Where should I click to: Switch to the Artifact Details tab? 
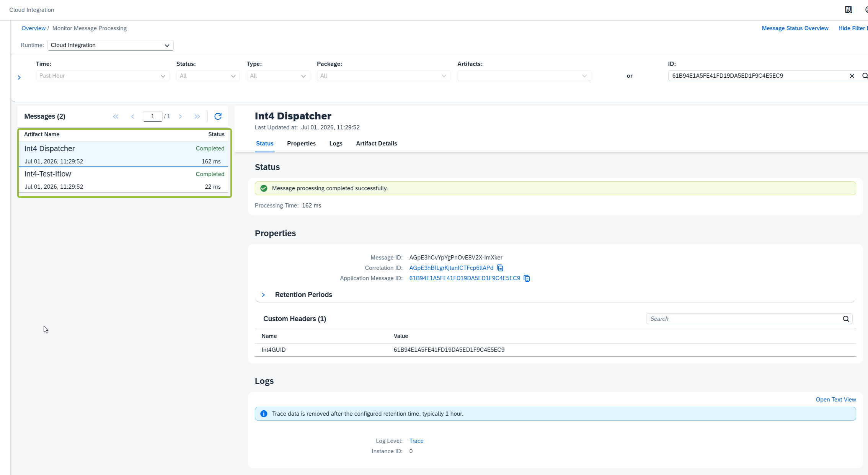click(x=376, y=144)
